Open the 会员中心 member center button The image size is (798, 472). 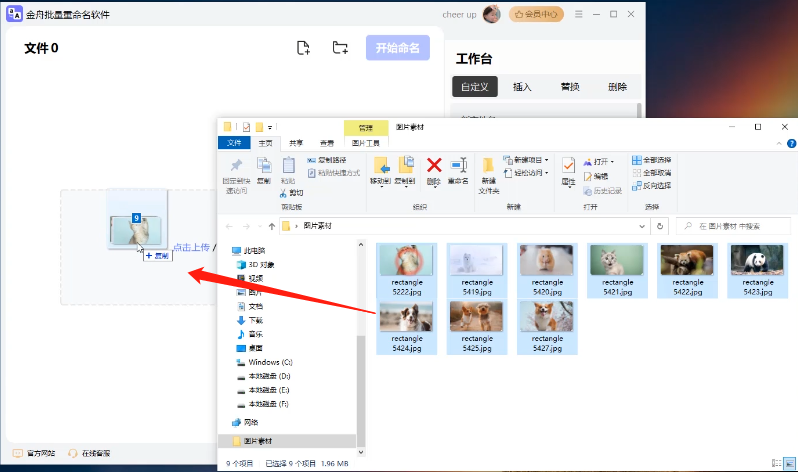[536, 14]
